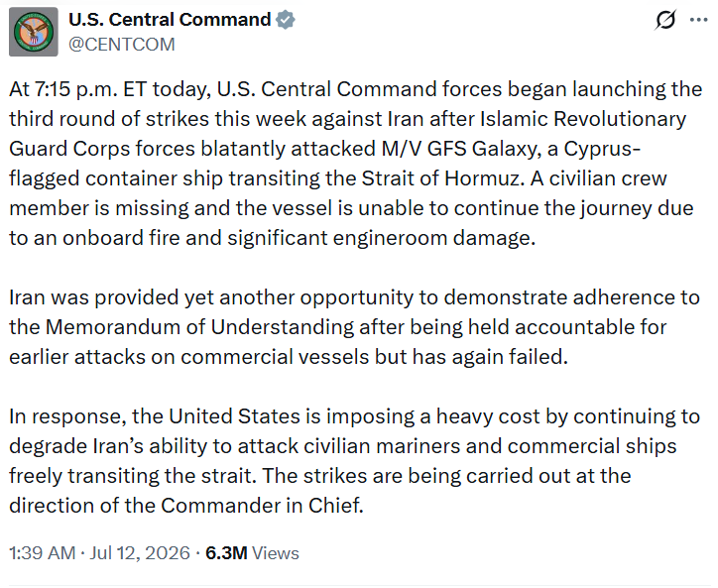Open the @CENTCOM handle link

(x=122, y=45)
